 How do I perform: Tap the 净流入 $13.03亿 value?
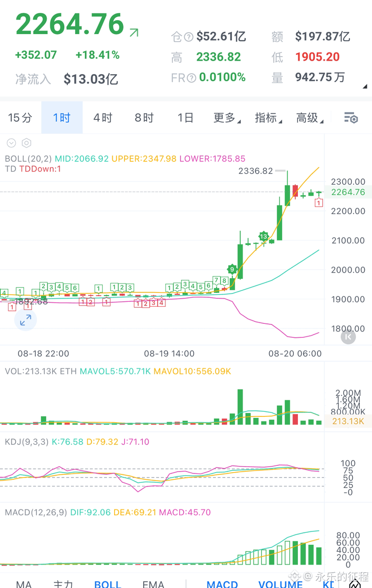coord(91,79)
